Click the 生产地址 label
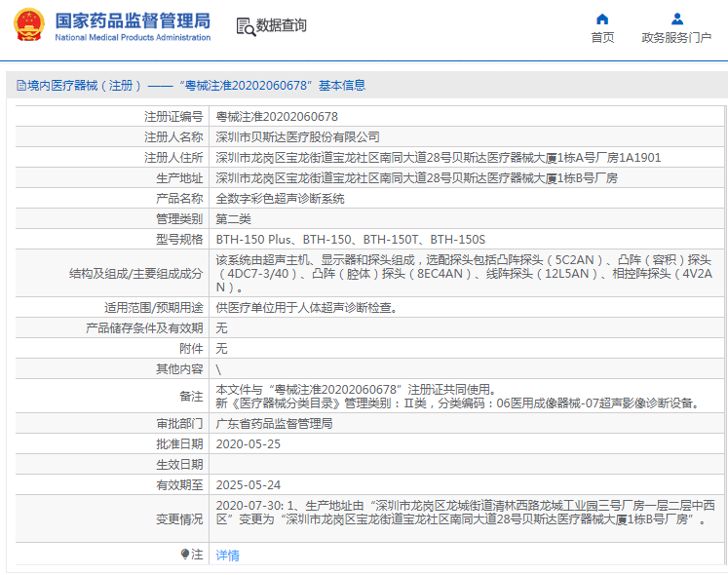 coord(179,178)
